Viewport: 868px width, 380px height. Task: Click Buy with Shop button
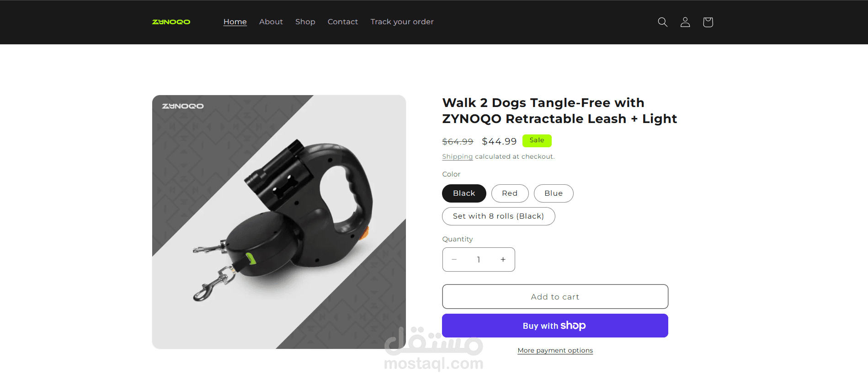pos(555,326)
